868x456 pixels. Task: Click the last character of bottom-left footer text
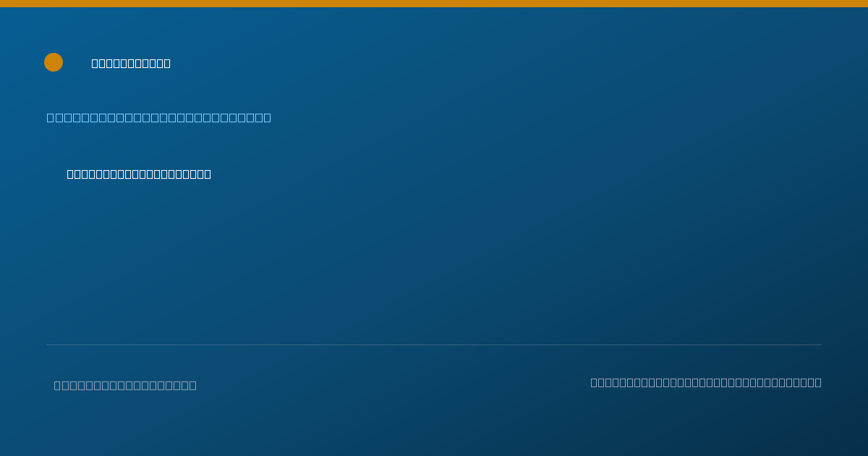pyautogui.click(x=193, y=386)
